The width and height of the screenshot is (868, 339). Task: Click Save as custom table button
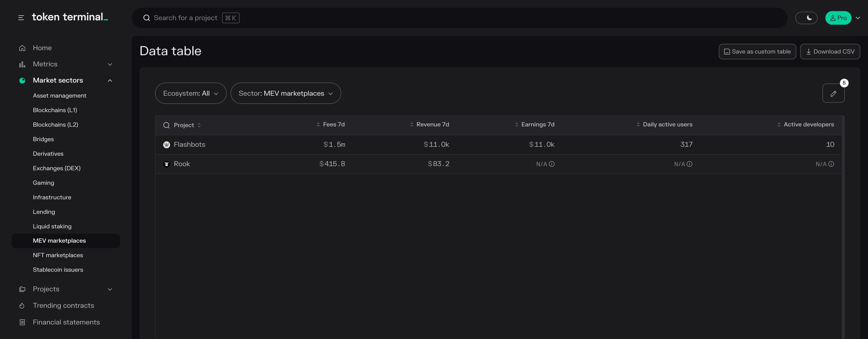(x=757, y=52)
